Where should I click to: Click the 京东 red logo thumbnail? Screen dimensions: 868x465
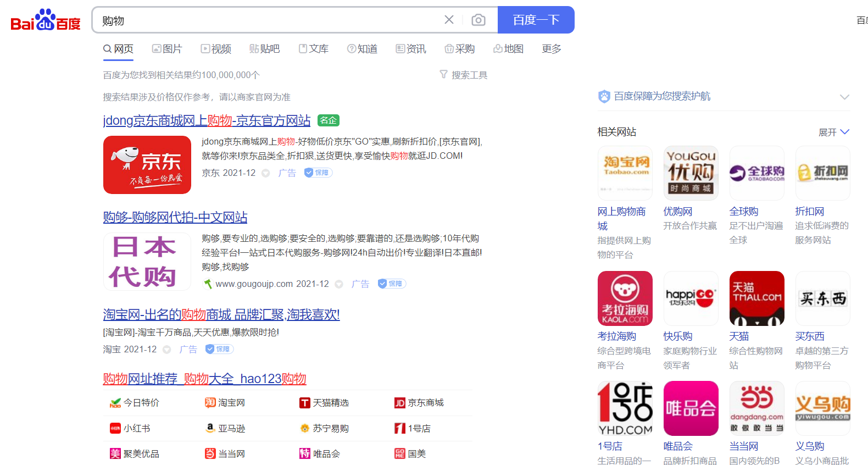coord(147,165)
